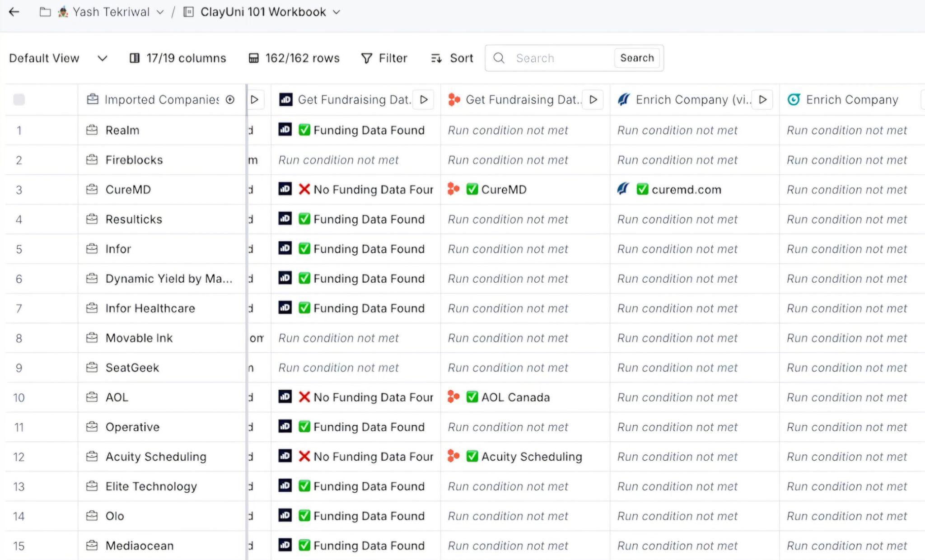Click the red provider icon beside AOL Canada

(453, 397)
